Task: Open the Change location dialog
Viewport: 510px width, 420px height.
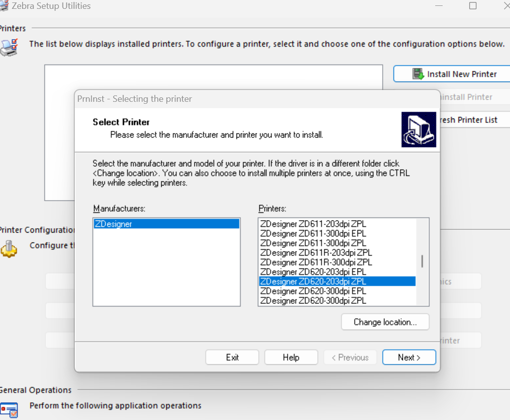Action: 385,322
